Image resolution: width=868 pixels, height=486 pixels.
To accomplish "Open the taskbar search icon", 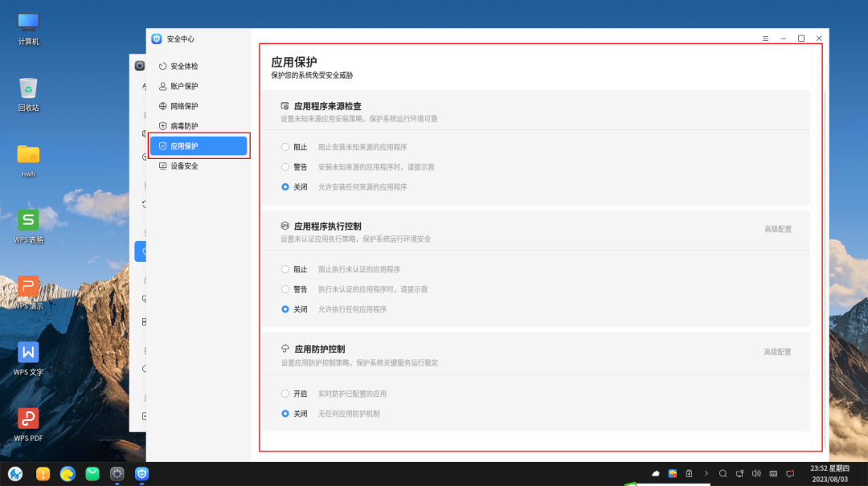I will point(723,474).
